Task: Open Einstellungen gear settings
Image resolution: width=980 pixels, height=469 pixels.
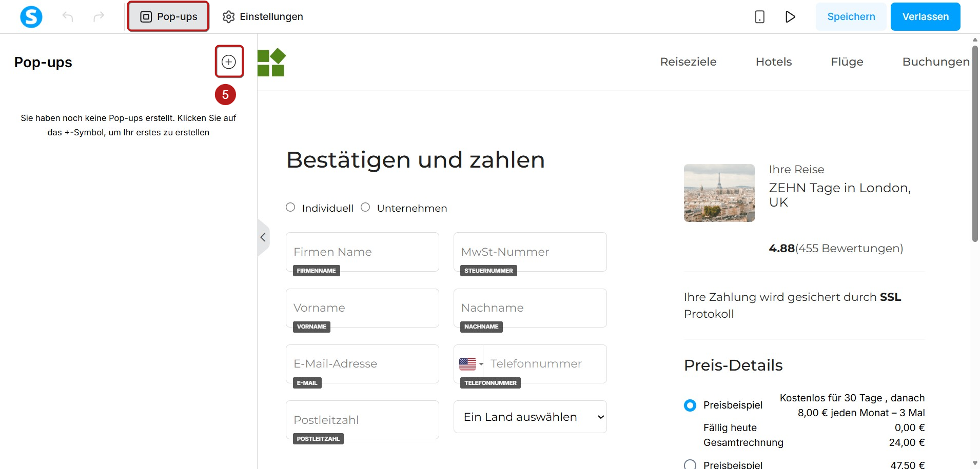Action: pos(263,17)
